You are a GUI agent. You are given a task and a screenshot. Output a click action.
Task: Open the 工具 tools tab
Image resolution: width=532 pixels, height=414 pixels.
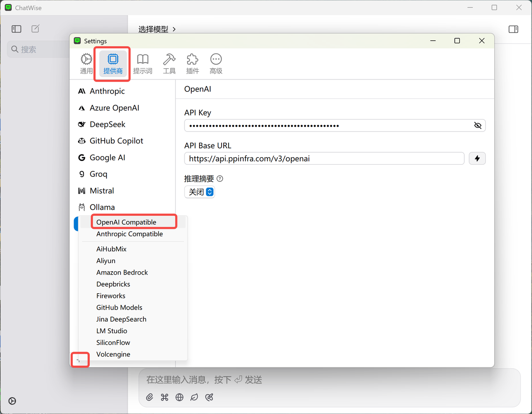pyautogui.click(x=169, y=64)
